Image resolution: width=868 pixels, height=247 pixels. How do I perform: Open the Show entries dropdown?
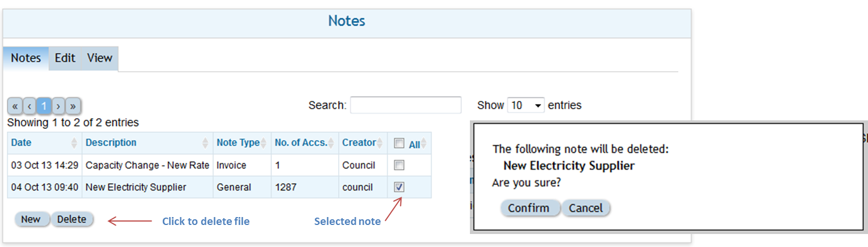[525, 105]
